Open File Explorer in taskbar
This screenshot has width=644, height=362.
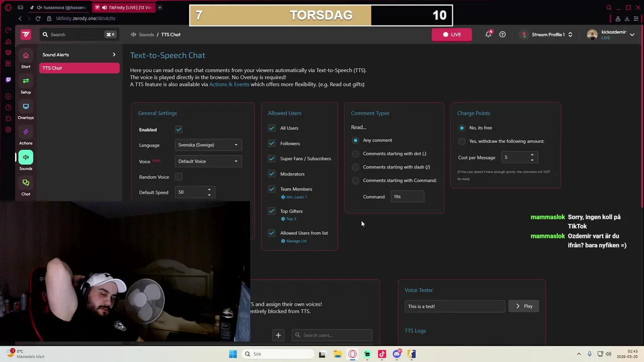click(337, 354)
